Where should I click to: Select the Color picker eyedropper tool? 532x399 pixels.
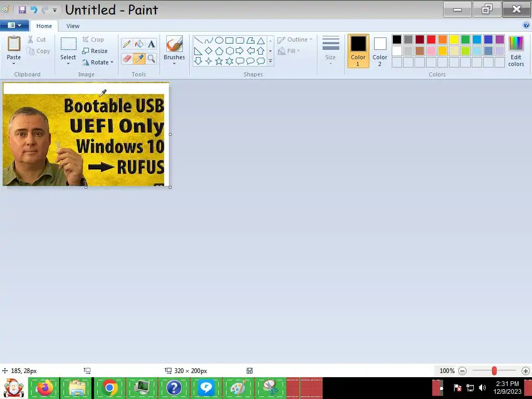pos(139,58)
